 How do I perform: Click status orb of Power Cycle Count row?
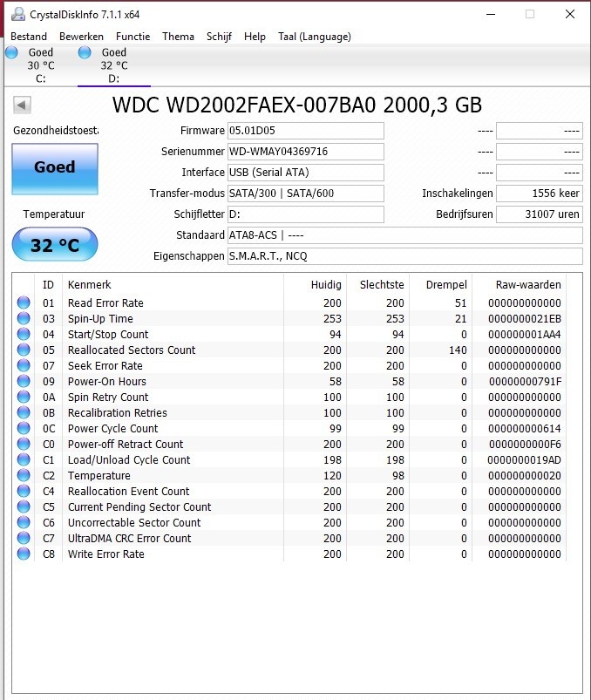coord(24,428)
